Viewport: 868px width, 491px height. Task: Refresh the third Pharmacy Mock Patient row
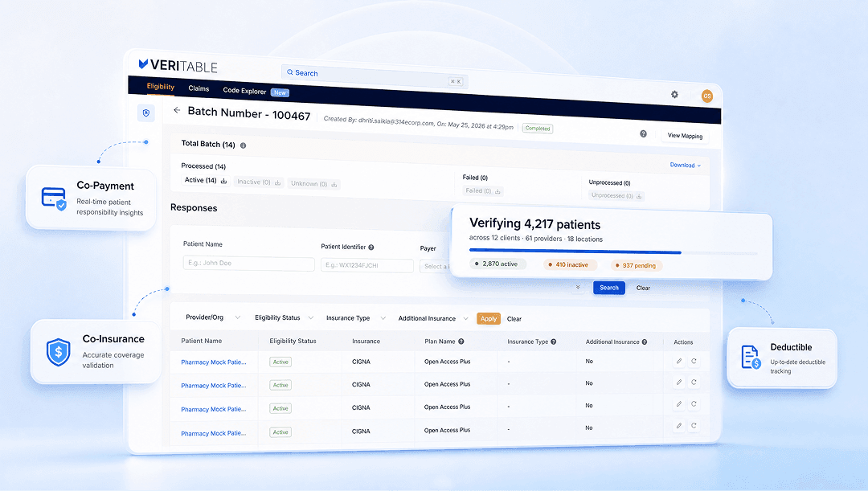point(694,404)
